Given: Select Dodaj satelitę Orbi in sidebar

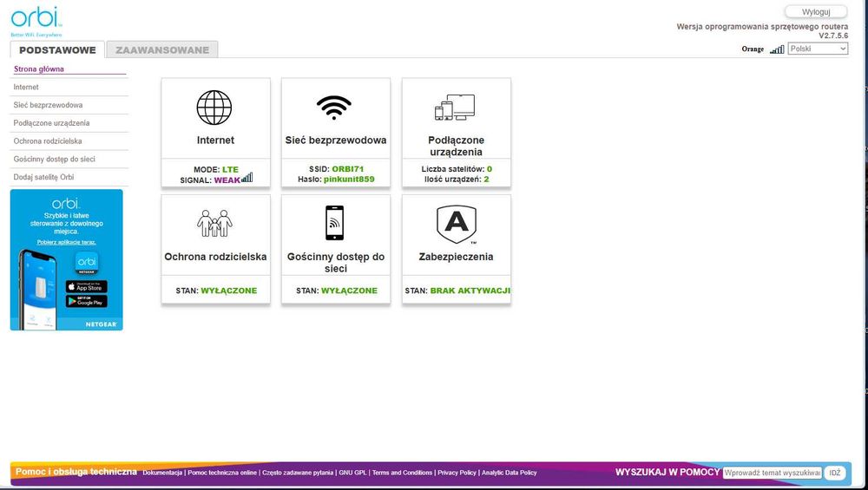Looking at the screenshot, I should 43,177.
